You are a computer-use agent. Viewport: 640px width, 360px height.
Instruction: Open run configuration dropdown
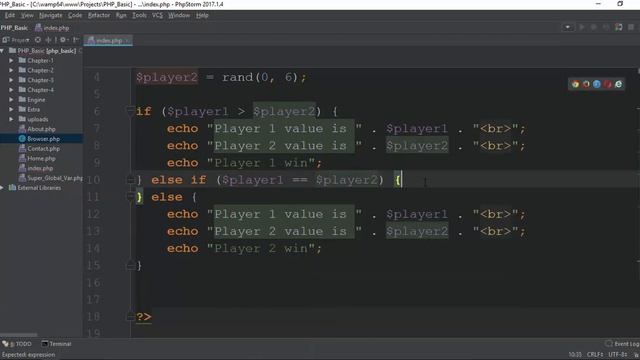567,27
